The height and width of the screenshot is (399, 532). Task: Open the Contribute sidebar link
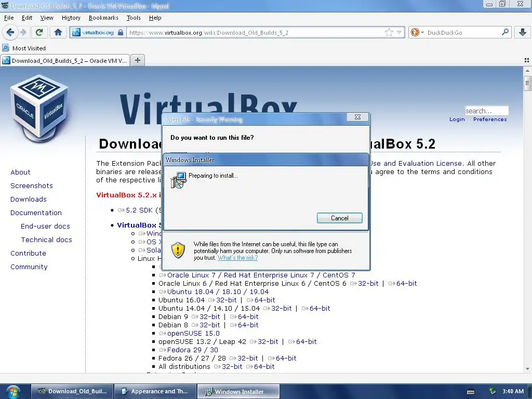coord(28,254)
